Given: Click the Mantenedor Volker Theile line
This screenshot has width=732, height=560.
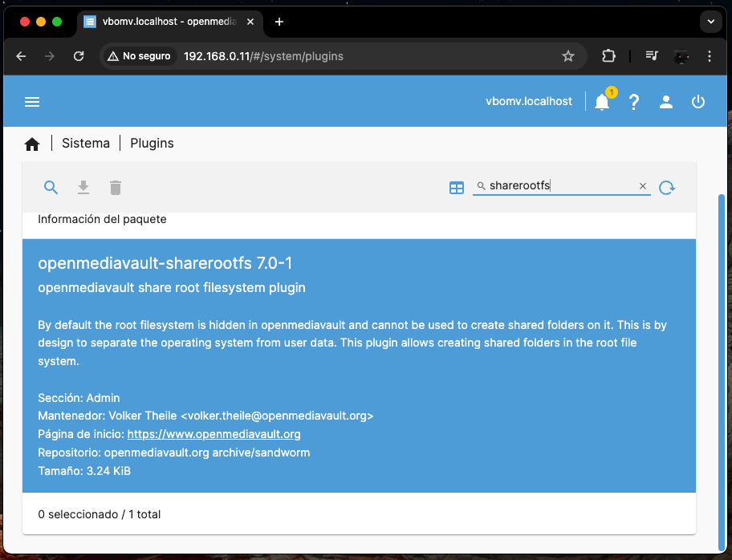Looking at the screenshot, I should 205,416.
